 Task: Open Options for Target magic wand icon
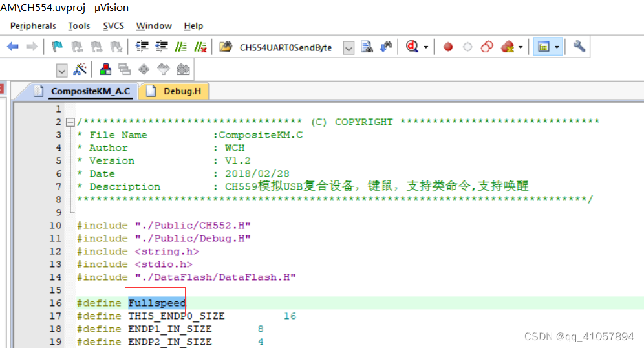click(80, 69)
